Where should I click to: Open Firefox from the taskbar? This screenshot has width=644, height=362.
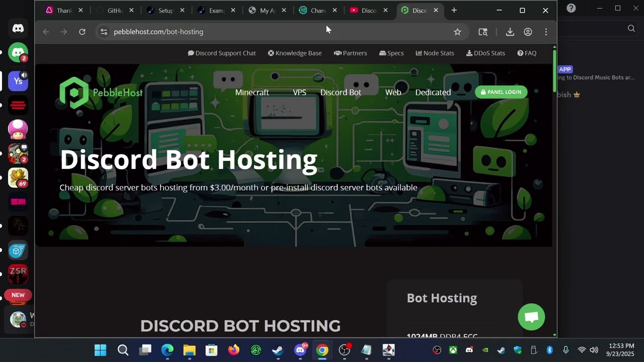pos(233,350)
